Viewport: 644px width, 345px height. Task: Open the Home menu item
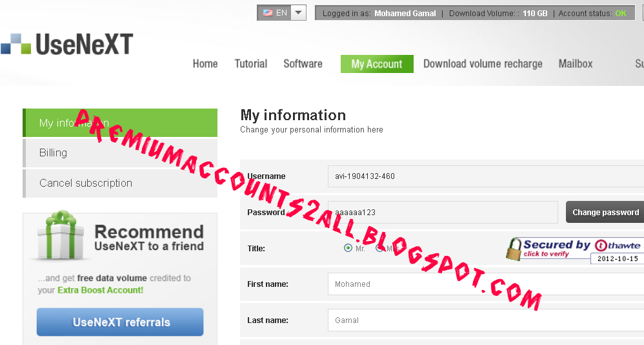[x=205, y=64]
